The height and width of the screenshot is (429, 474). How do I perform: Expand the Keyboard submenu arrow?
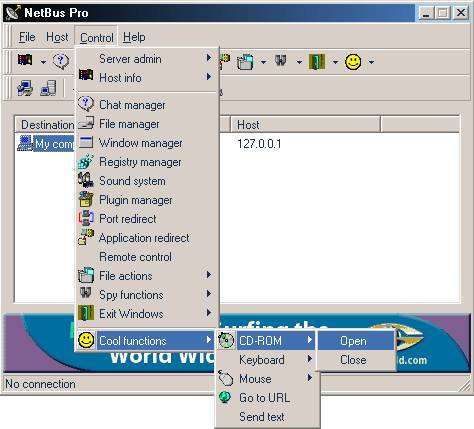pyautogui.click(x=310, y=359)
